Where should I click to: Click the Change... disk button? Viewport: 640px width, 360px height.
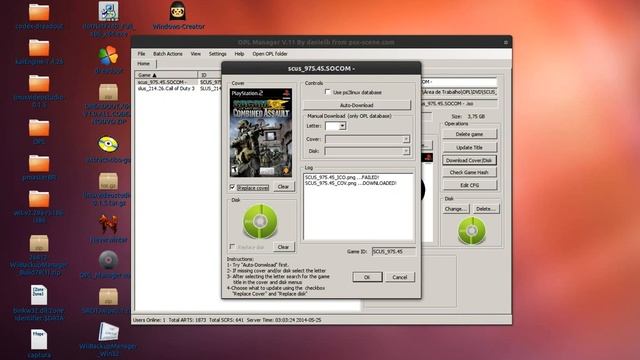[456, 209]
